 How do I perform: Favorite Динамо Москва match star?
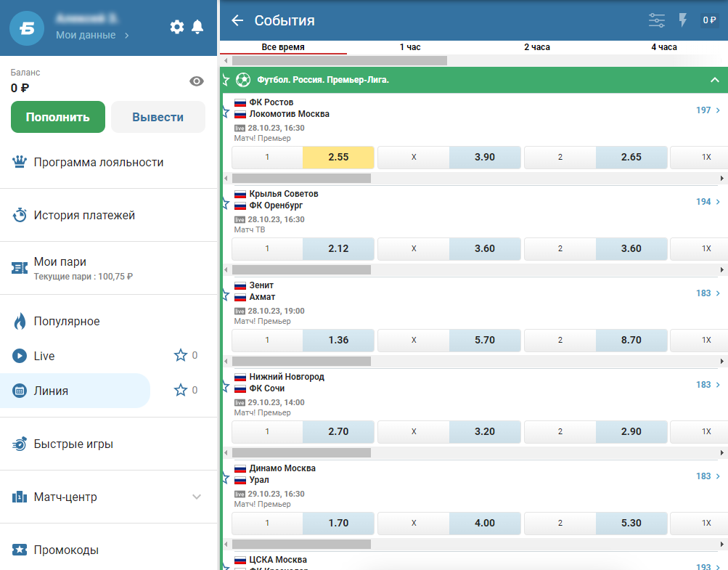coord(226,478)
